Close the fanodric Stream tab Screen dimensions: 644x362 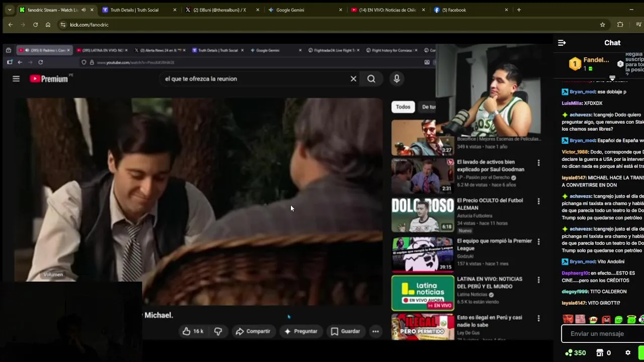(x=92, y=10)
